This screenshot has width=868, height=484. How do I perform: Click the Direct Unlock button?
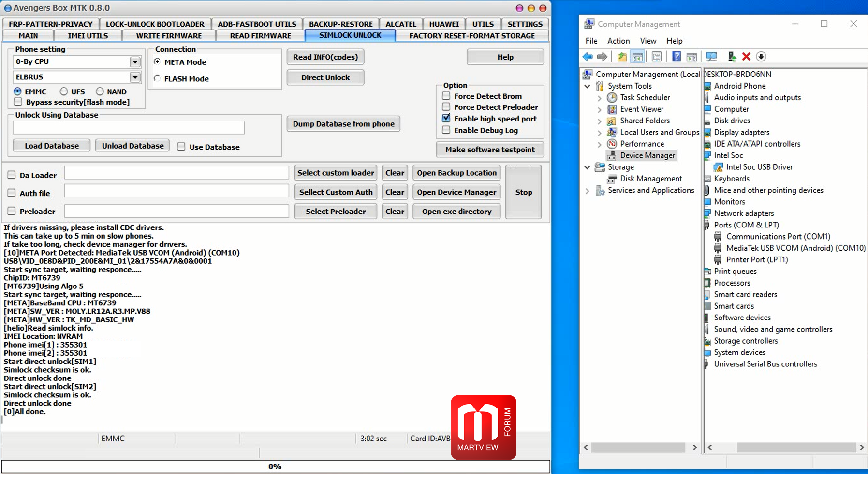tap(325, 77)
